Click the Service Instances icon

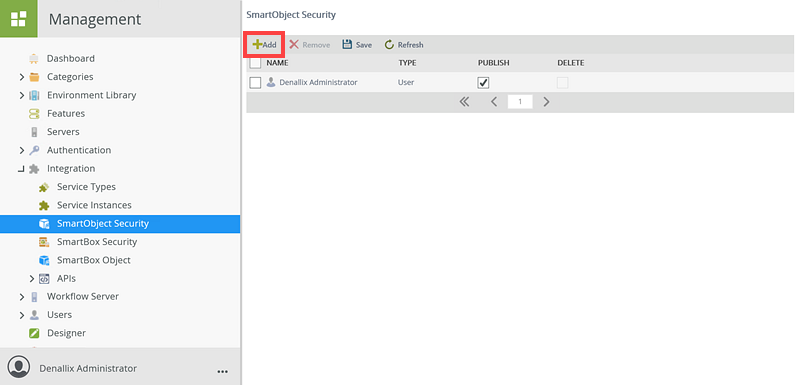pos(44,206)
